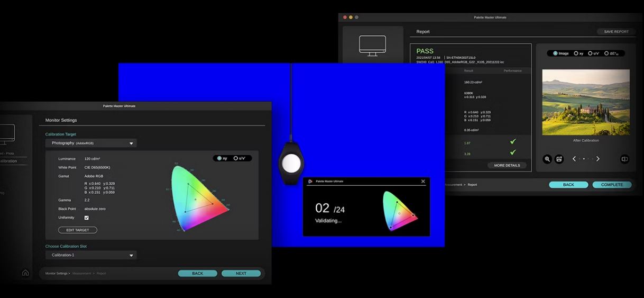Toggle the split compare view icon
644x298 pixels.
[x=624, y=159]
